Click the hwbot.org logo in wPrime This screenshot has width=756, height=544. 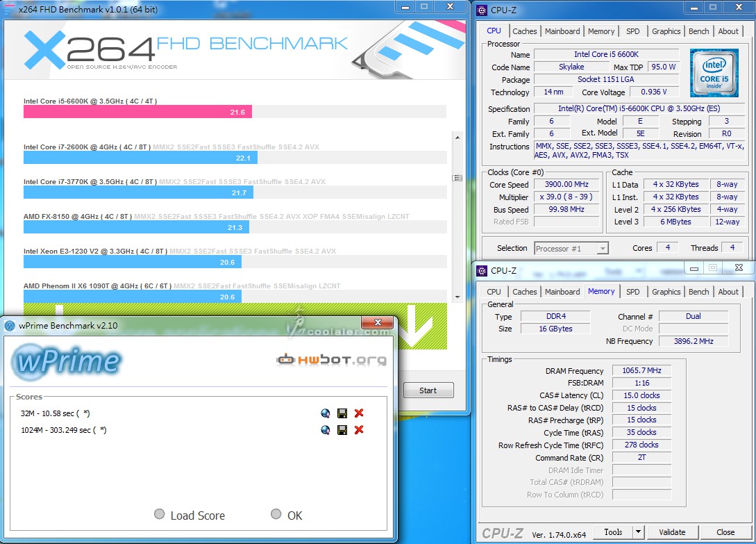point(332,360)
